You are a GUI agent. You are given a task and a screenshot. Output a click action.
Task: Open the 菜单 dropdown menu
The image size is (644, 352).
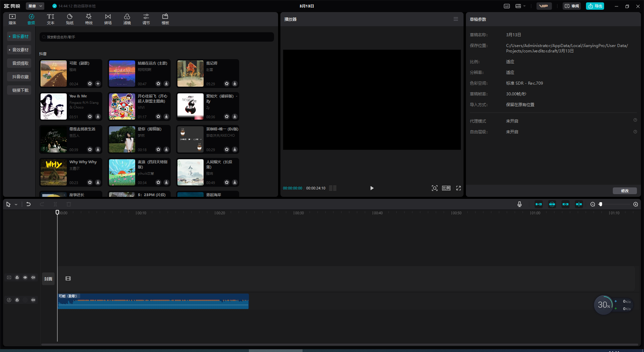(35, 6)
